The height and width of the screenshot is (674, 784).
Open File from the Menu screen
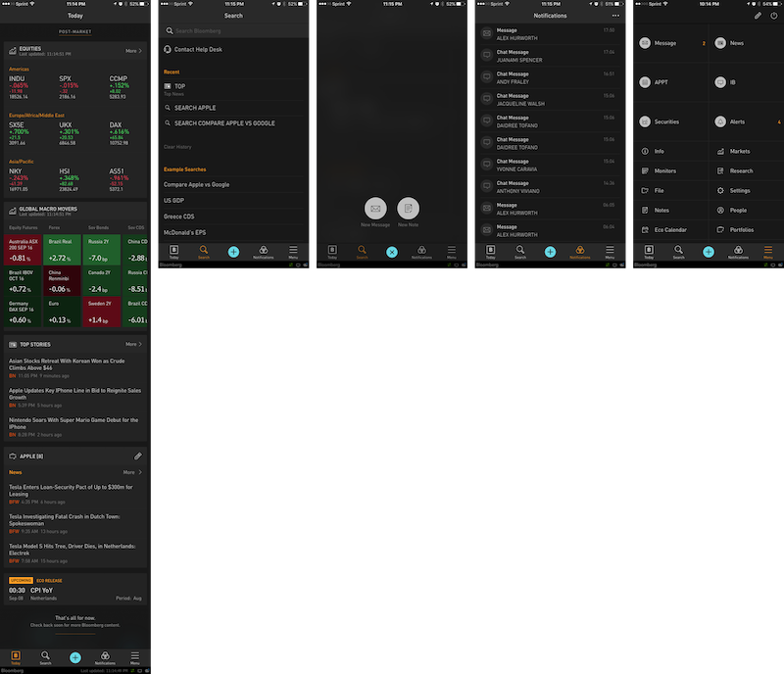click(x=670, y=190)
